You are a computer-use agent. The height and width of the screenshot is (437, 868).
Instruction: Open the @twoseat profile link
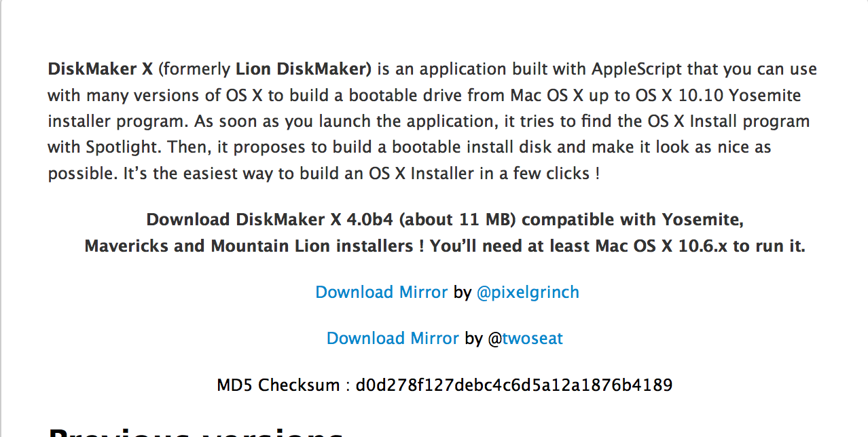click(x=525, y=339)
